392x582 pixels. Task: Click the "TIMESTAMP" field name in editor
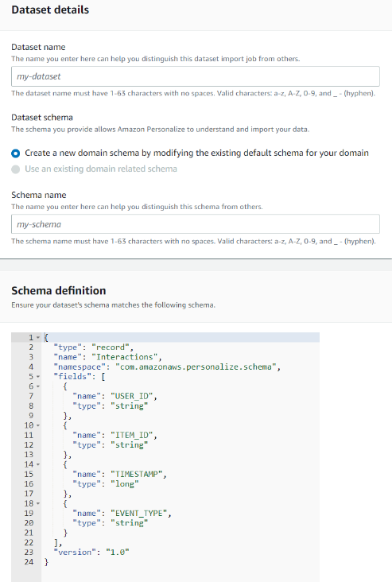136,475
